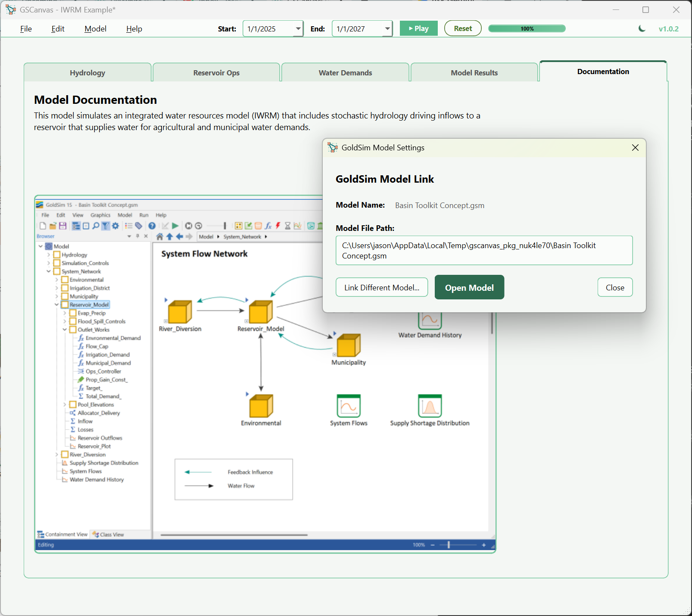This screenshot has width=692, height=616.
Task: Open the End date dropdown
Action: 387,29
